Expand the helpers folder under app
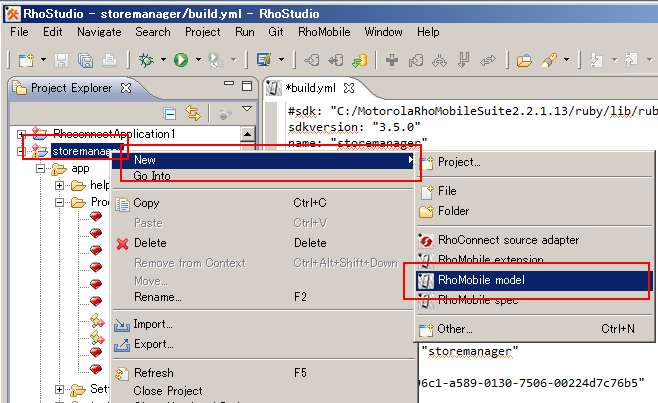The height and width of the screenshot is (403, 658). pyautogui.click(x=60, y=185)
